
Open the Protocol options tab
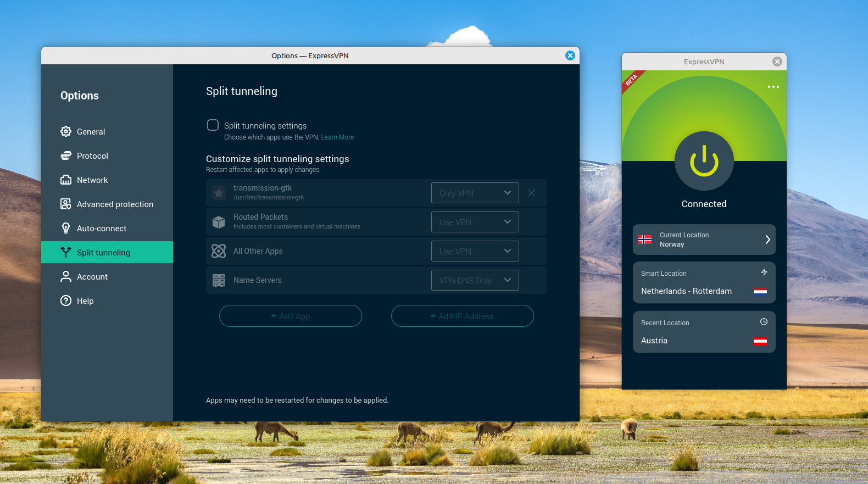click(107, 155)
